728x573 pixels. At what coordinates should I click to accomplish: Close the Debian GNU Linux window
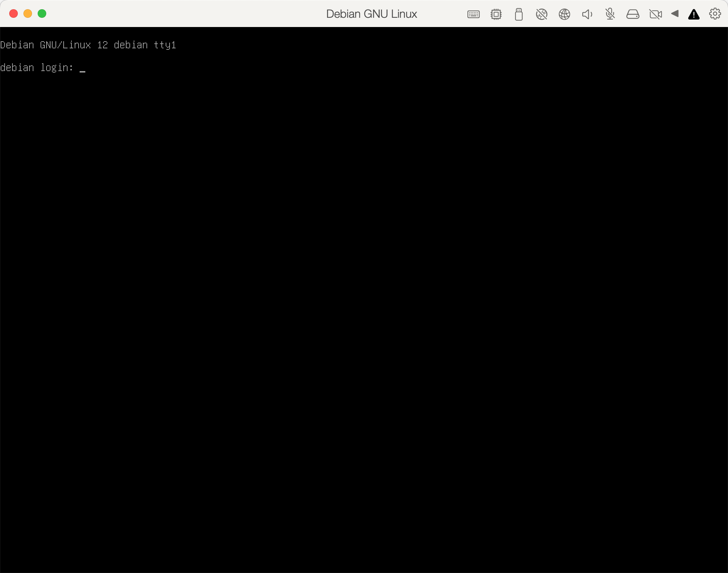[x=14, y=14]
